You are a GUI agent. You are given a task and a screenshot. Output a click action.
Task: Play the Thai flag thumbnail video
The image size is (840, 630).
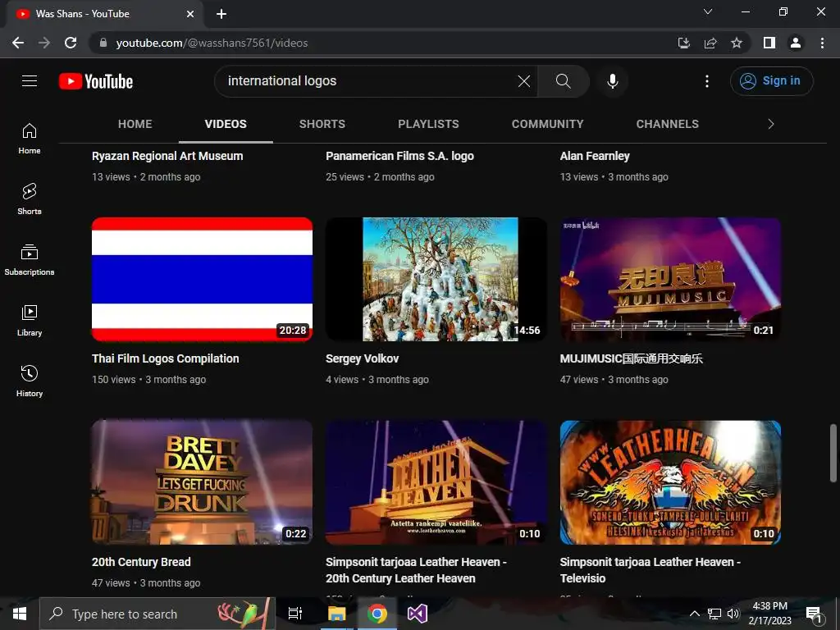[202, 279]
